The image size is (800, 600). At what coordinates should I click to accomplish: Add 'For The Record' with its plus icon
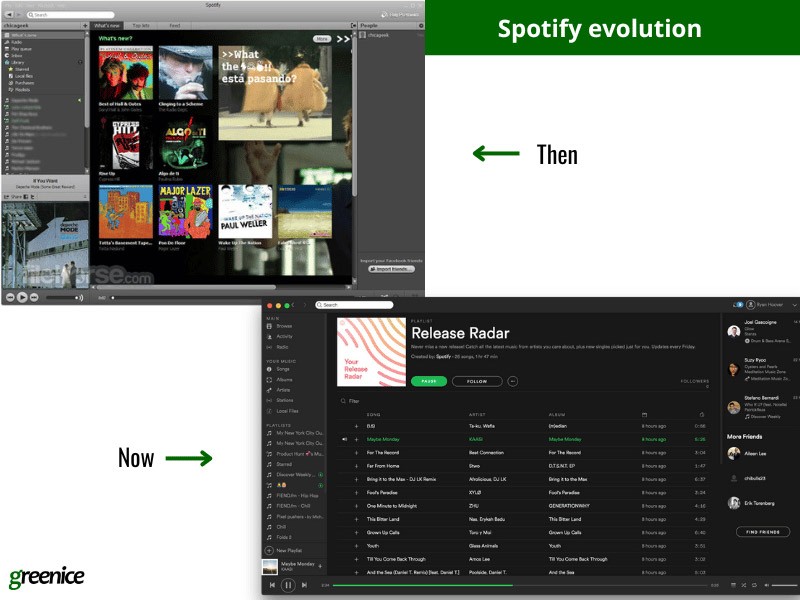356,453
